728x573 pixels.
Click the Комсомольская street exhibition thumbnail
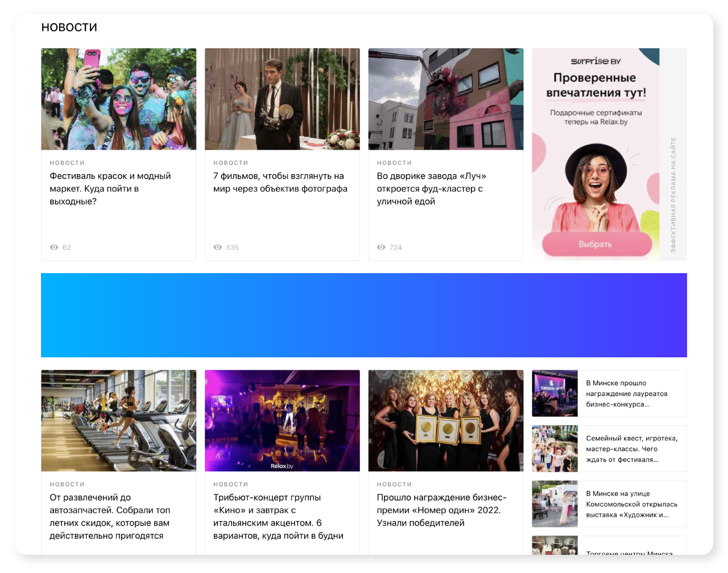click(555, 504)
